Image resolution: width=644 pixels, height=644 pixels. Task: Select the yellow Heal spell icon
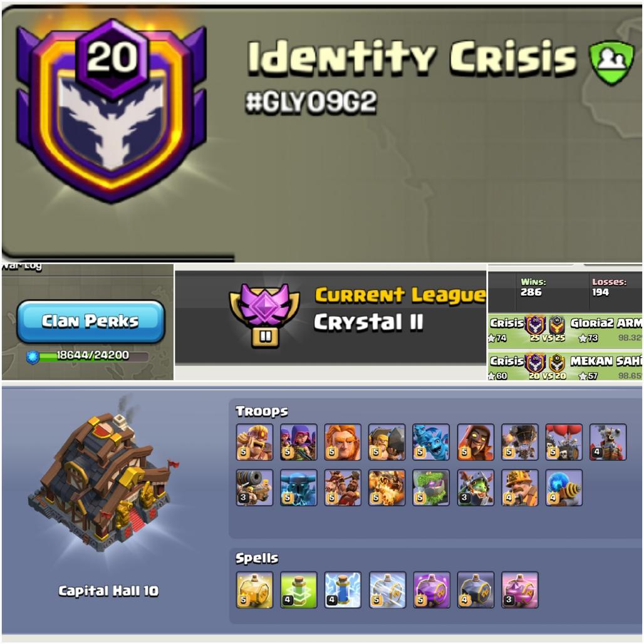pos(254,589)
